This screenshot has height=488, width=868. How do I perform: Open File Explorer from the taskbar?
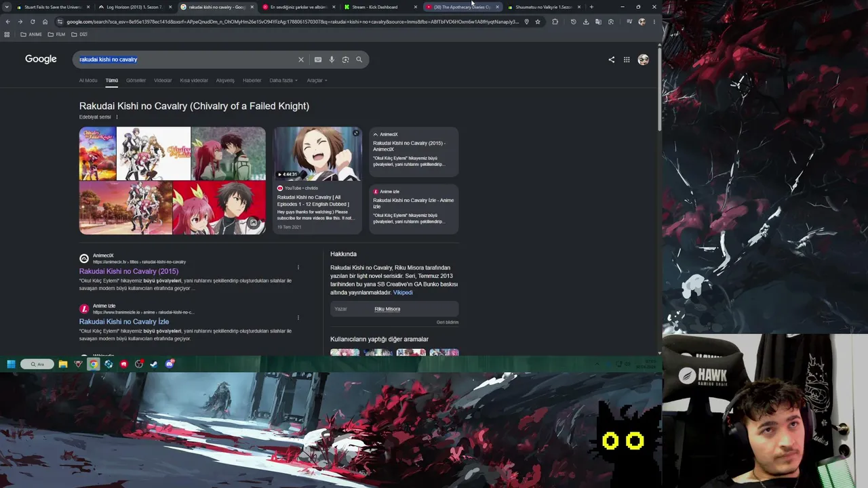click(x=63, y=364)
